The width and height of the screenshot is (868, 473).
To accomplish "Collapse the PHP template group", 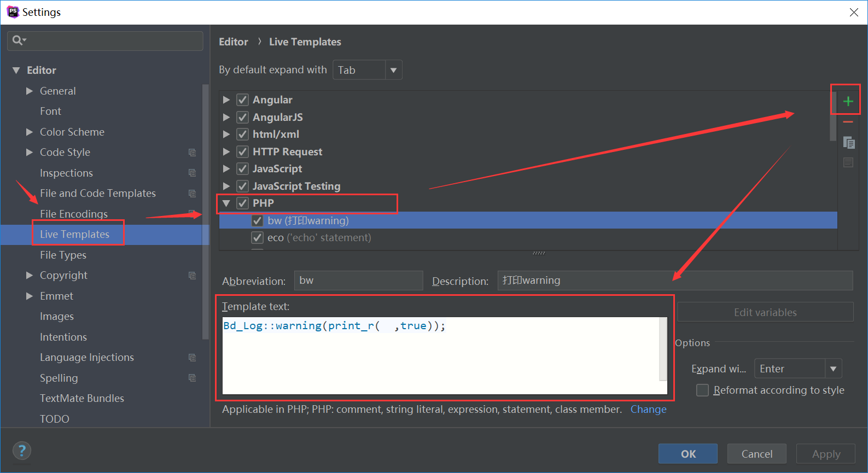I will tap(226, 203).
